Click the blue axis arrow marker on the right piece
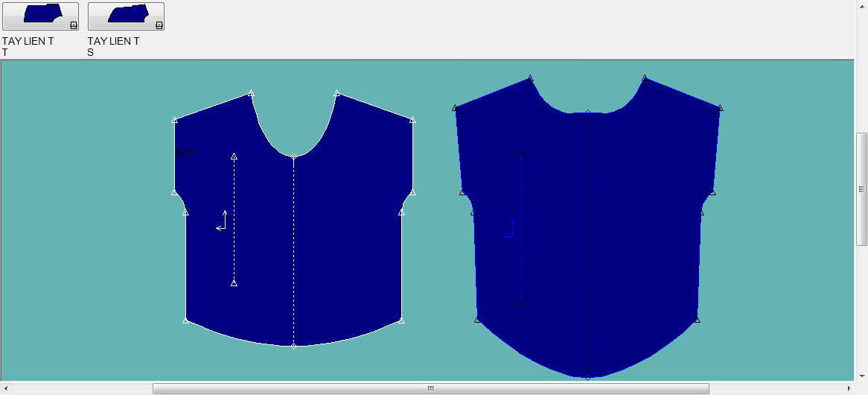The width and height of the screenshot is (868, 395). [x=510, y=230]
